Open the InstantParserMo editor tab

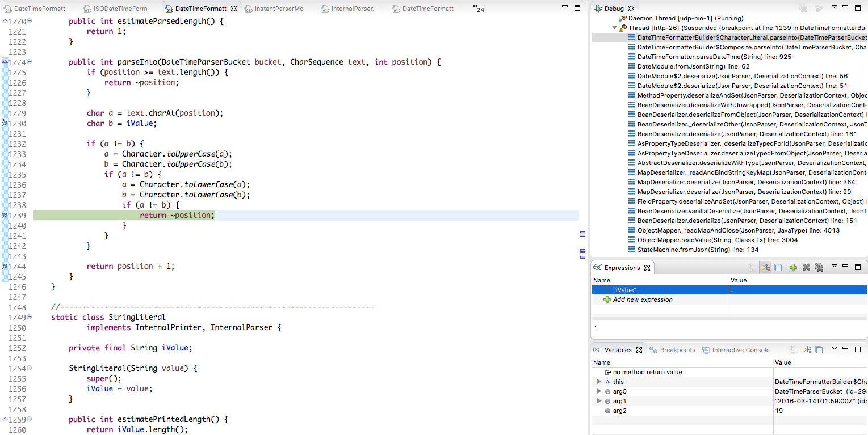(x=274, y=9)
